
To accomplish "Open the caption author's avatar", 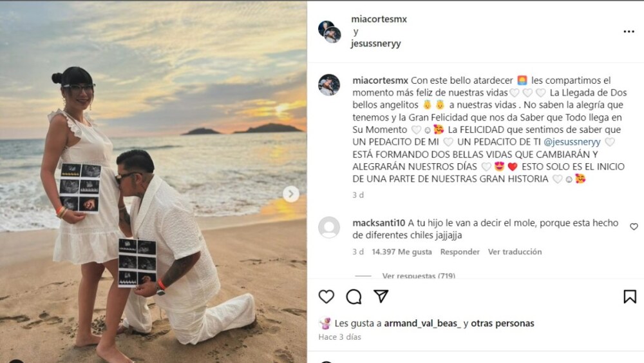I will 329,85.
